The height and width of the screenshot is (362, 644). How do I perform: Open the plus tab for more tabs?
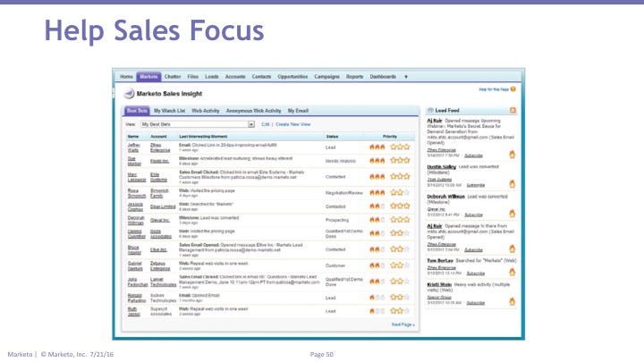(x=406, y=76)
